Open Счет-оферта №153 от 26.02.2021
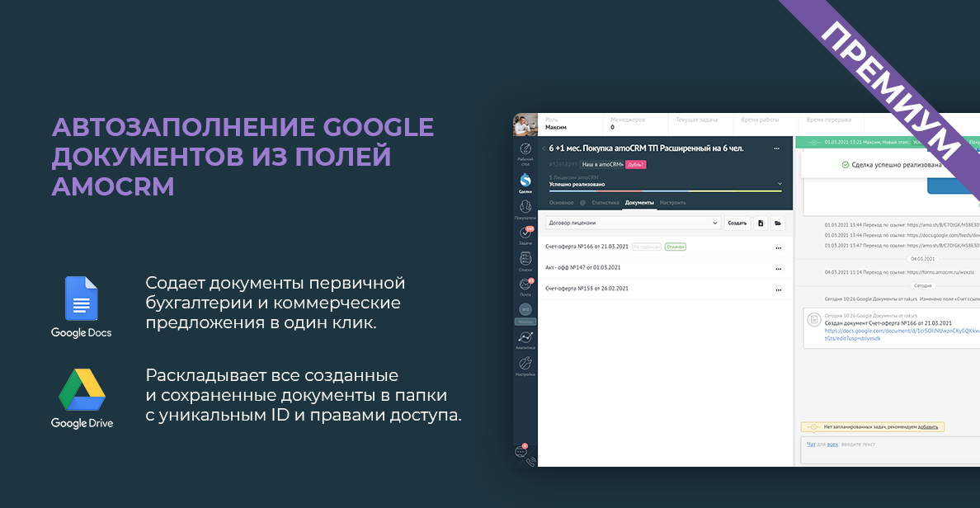980x508 pixels. click(x=587, y=289)
